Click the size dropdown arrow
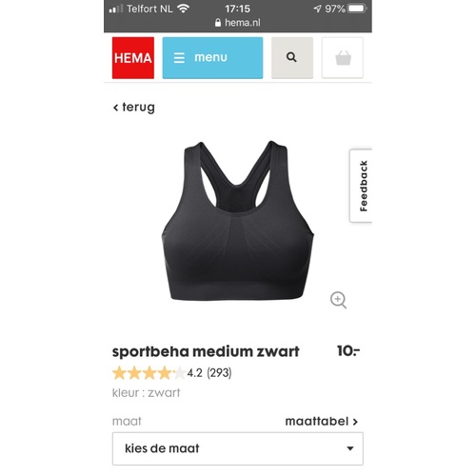This screenshot has width=476, height=476. point(350,448)
